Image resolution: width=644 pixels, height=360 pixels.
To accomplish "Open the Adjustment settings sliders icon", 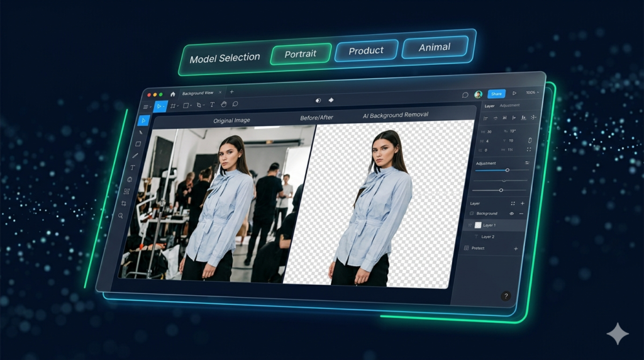I will [x=527, y=163].
